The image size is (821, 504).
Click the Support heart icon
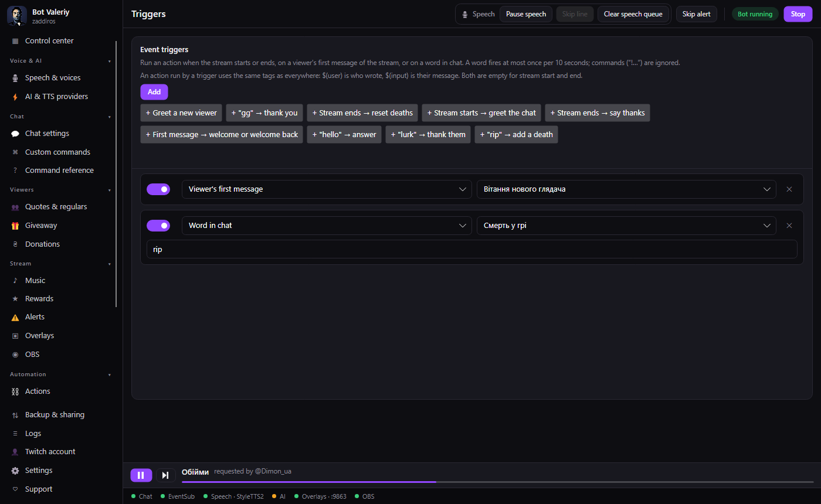[x=15, y=489]
